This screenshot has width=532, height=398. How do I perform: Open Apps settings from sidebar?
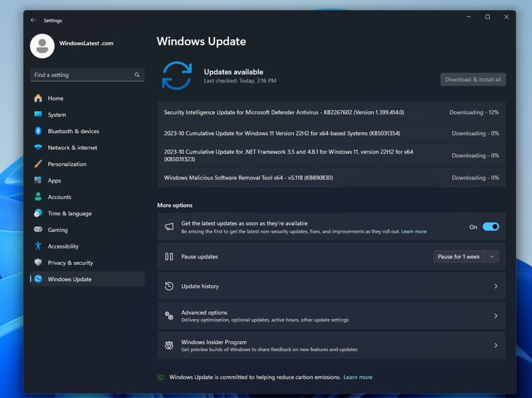[x=54, y=181]
